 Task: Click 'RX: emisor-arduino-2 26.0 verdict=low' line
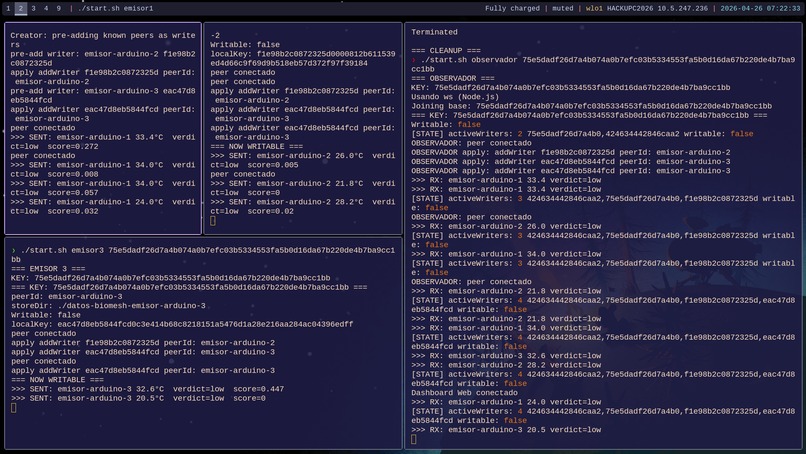(506, 226)
